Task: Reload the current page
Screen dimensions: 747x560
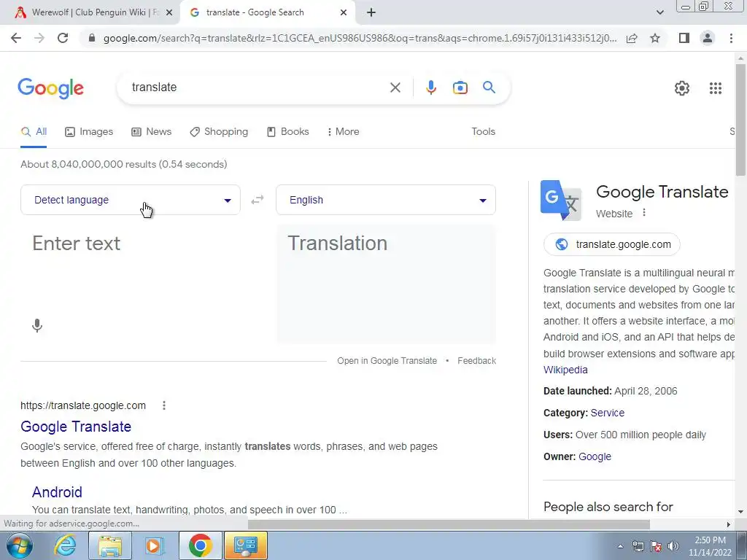Action: pos(63,38)
